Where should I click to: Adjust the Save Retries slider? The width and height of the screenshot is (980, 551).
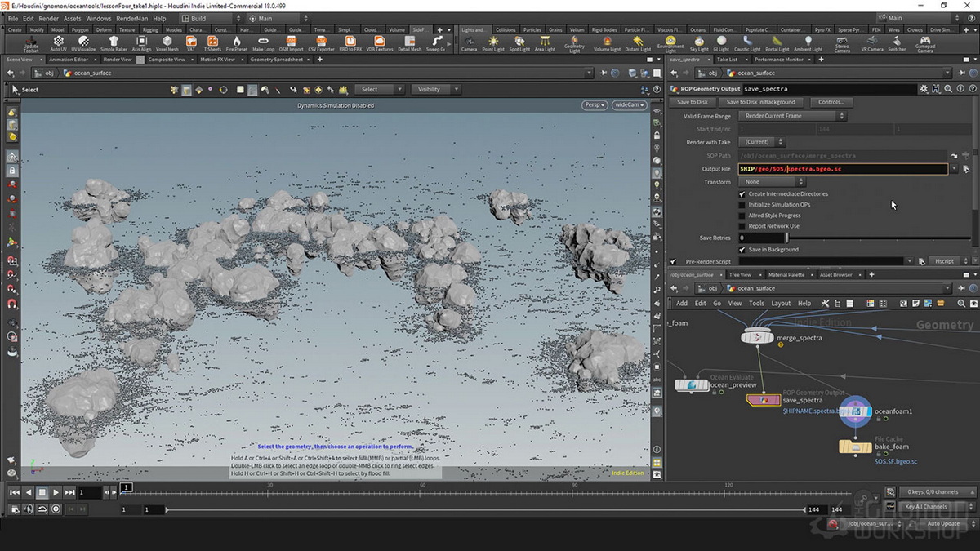(878, 238)
